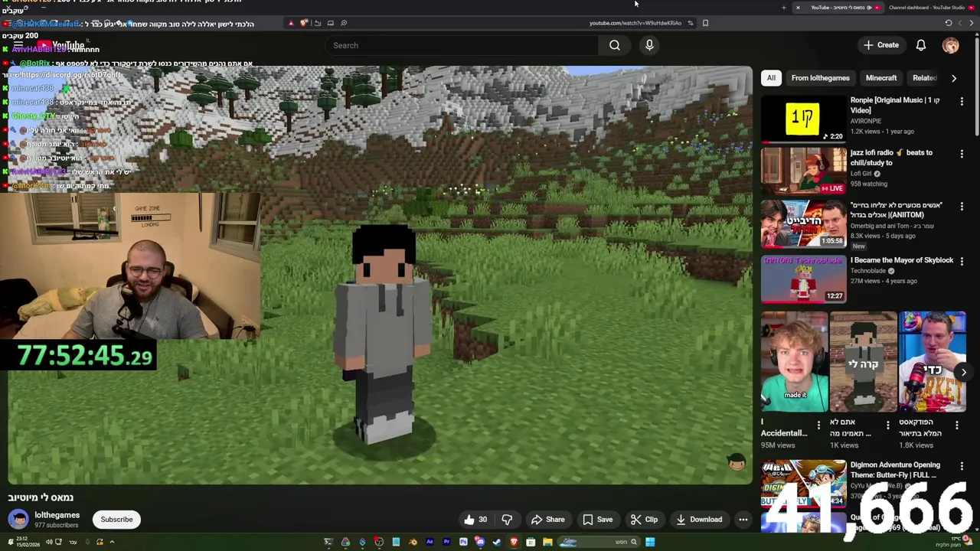Open File Explorer from the taskbar

pyautogui.click(x=547, y=542)
